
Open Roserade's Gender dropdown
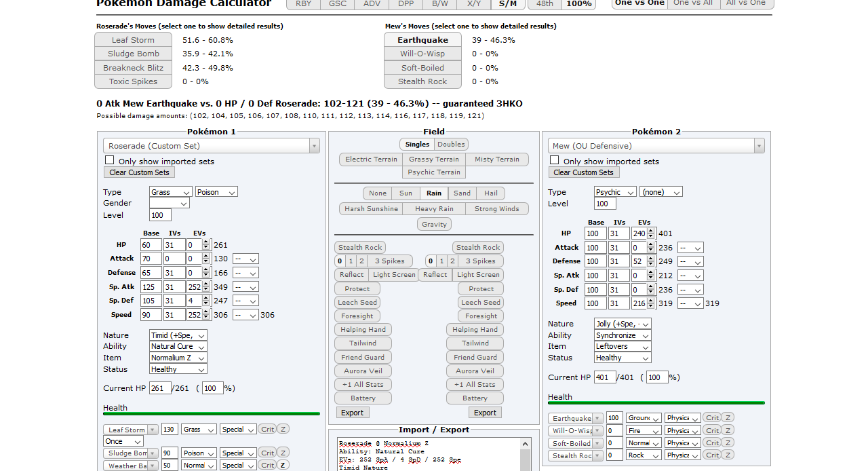point(170,203)
